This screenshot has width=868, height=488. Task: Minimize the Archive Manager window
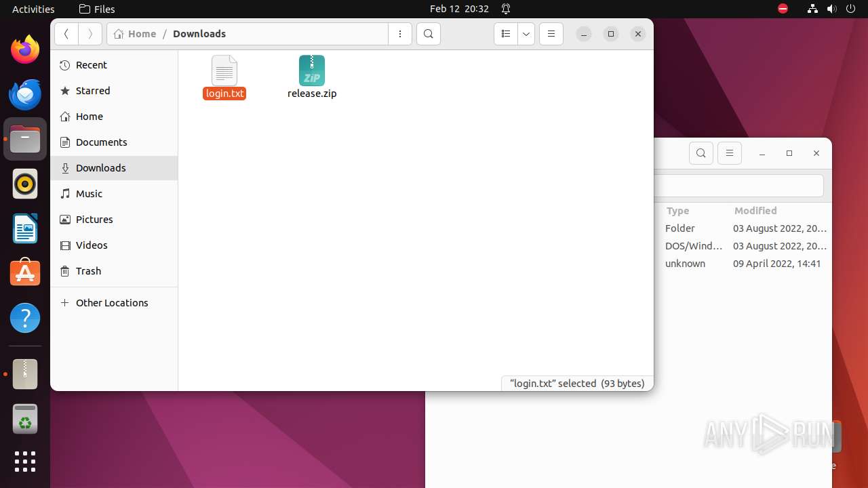tap(762, 153)
